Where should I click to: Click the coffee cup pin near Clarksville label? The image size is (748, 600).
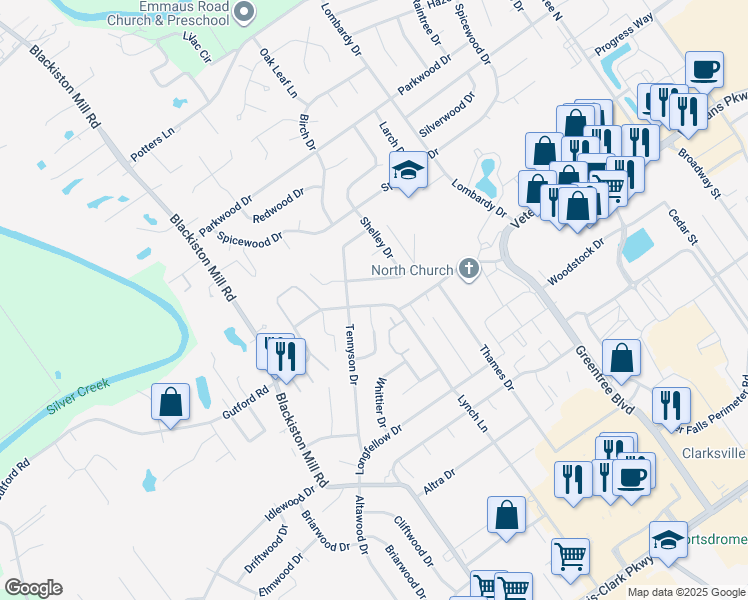point(633,472)
